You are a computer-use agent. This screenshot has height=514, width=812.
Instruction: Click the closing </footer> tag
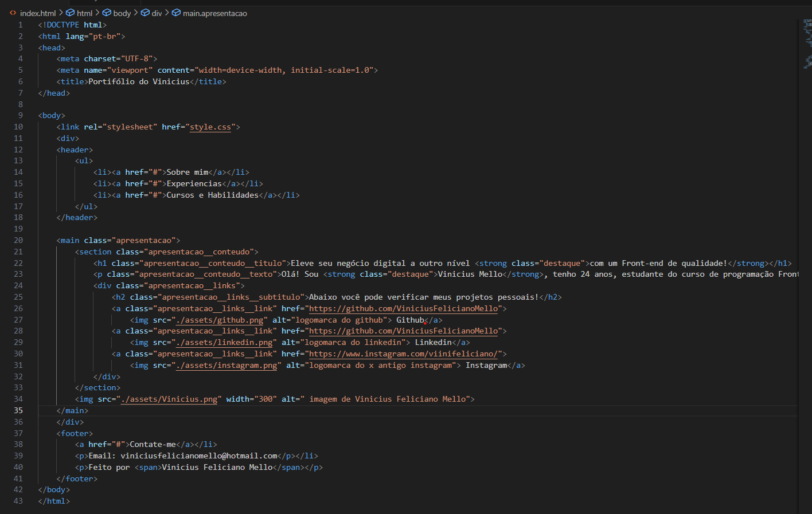(x=77, y=479)
